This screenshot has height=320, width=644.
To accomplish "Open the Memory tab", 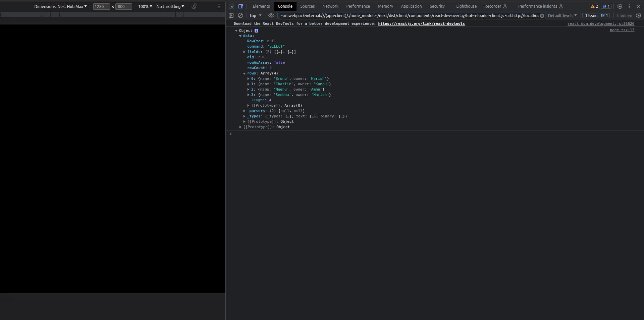I will coord(385,6).
